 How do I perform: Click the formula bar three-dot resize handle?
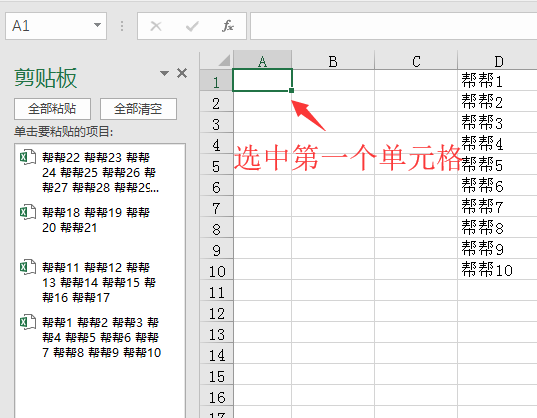pos(122,26)
